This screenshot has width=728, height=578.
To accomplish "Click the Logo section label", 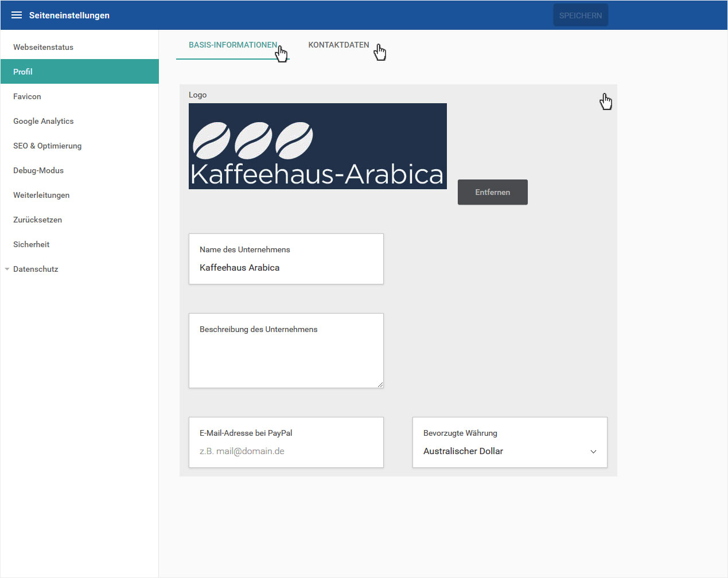I will [198, 95].
